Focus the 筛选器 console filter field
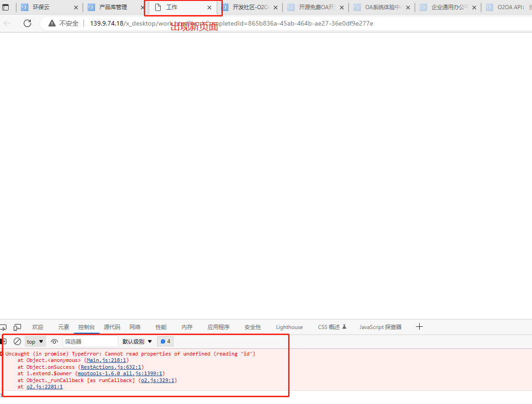This screenshot has width=532, height=404. [x=90, y=341]
